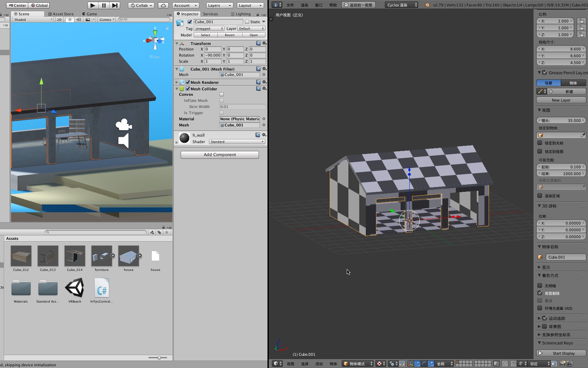Click the Unity cloud services icon
The width and height of the screenshot is (588, 368).
tap(163, 5)
